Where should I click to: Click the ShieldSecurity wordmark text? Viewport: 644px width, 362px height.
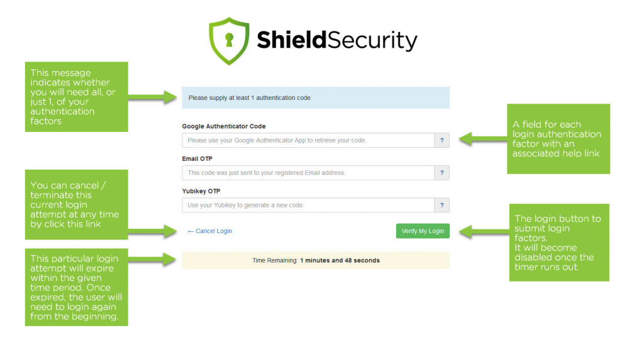coord(337,41)
